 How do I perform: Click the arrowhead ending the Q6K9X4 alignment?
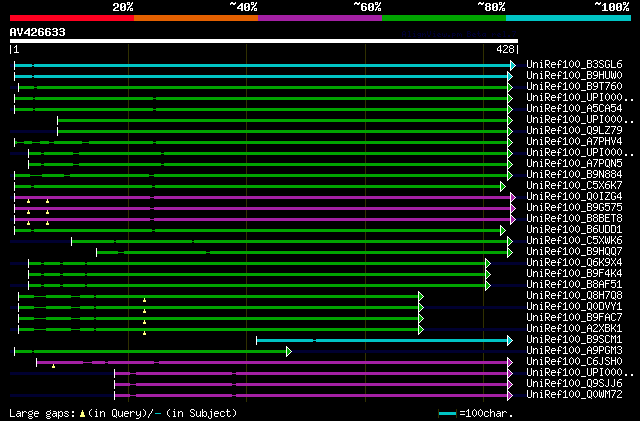point(488,263)
